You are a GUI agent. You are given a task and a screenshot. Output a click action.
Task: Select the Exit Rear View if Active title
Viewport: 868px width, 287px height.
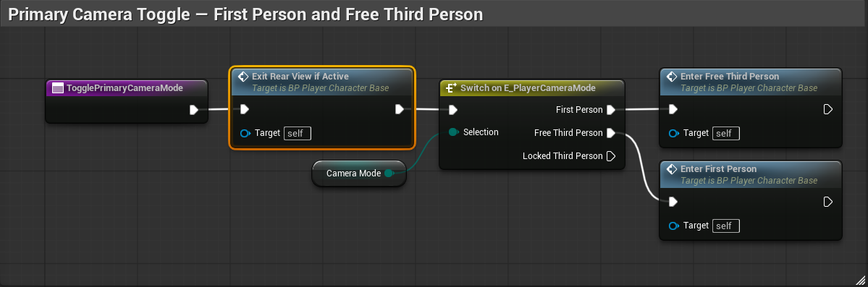pos(300,77)
